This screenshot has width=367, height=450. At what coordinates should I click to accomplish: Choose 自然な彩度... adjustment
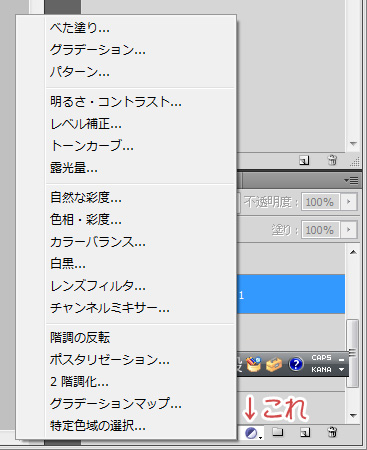pyautogui.click(x=141, y=198)
